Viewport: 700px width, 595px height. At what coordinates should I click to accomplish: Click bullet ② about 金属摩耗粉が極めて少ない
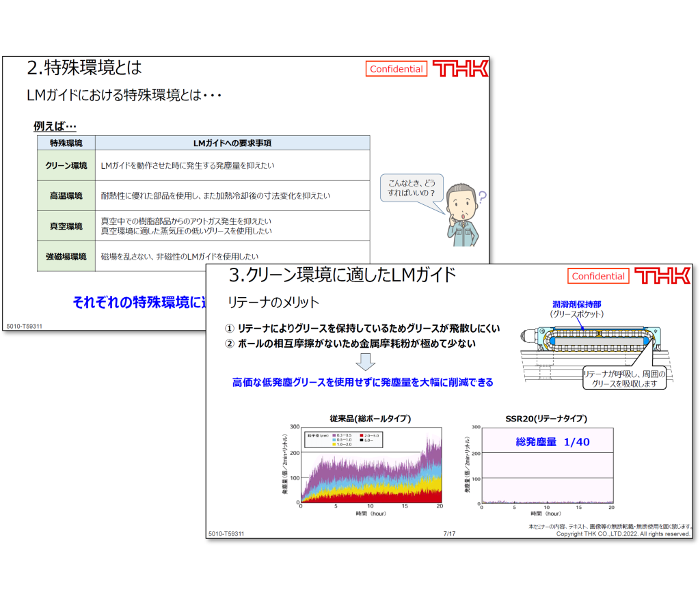click(x=351, y=344)
